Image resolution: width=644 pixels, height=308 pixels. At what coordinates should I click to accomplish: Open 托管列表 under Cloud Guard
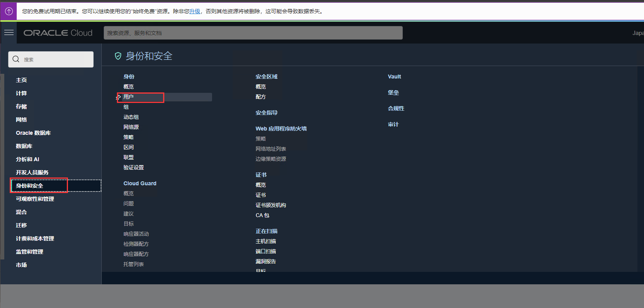pyautogui.click(x=134, y=264)
